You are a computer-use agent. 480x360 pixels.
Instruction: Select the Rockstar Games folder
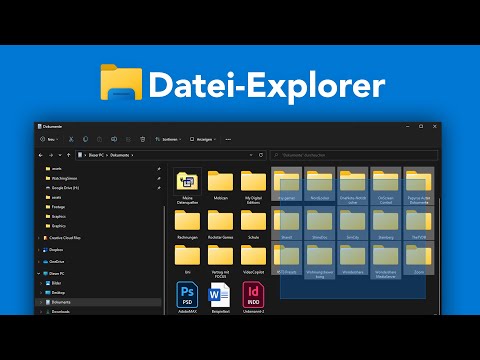click(x=220, y=224)
